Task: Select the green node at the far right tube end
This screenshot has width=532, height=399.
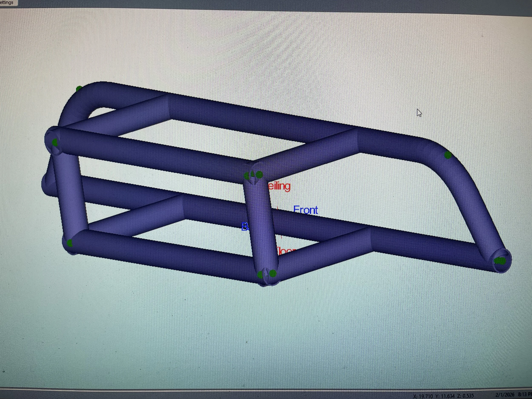Action: pyautogui.click(x=500, y=261)
